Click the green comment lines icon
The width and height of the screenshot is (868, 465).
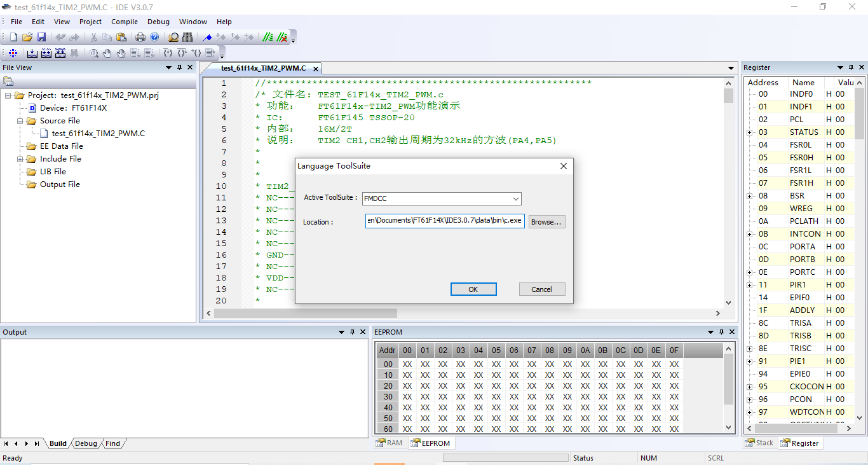268,38
